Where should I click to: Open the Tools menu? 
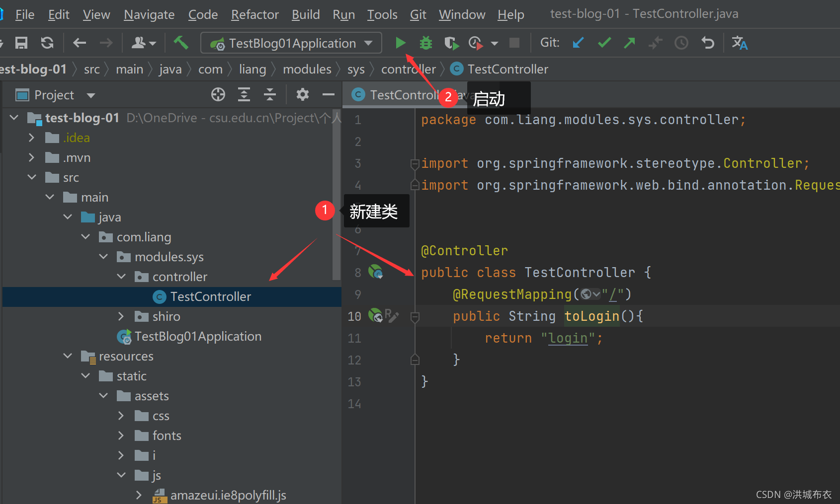click(382, 14)
